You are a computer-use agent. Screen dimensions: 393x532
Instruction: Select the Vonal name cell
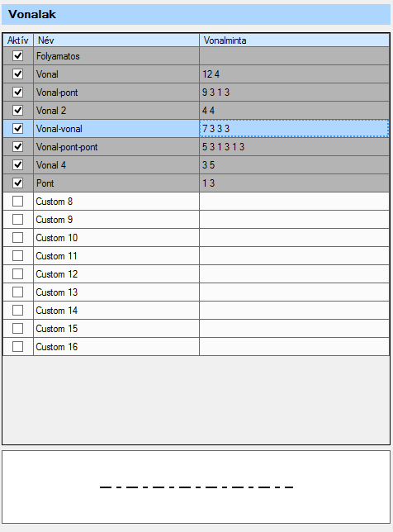116,74
